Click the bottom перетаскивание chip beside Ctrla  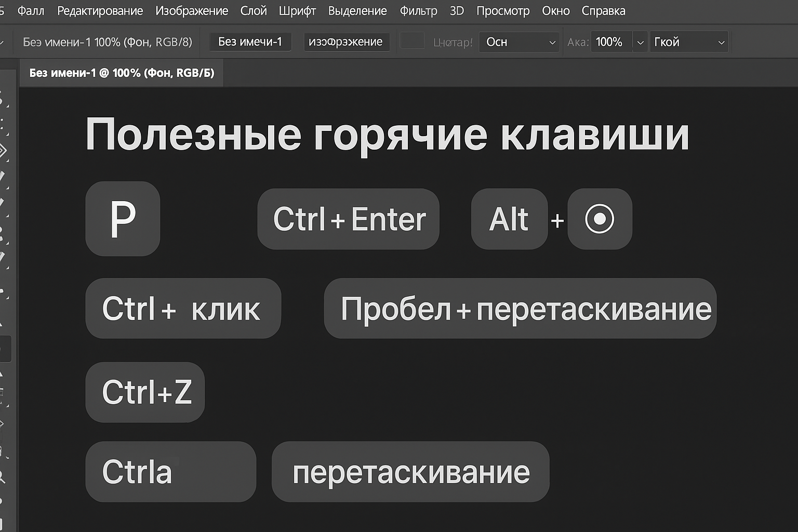point(410,472)
